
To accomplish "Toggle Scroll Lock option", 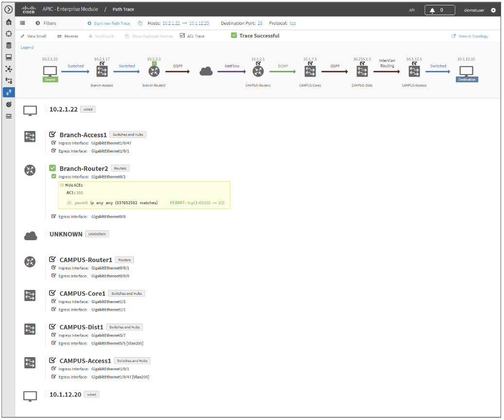I will (101, 36).
